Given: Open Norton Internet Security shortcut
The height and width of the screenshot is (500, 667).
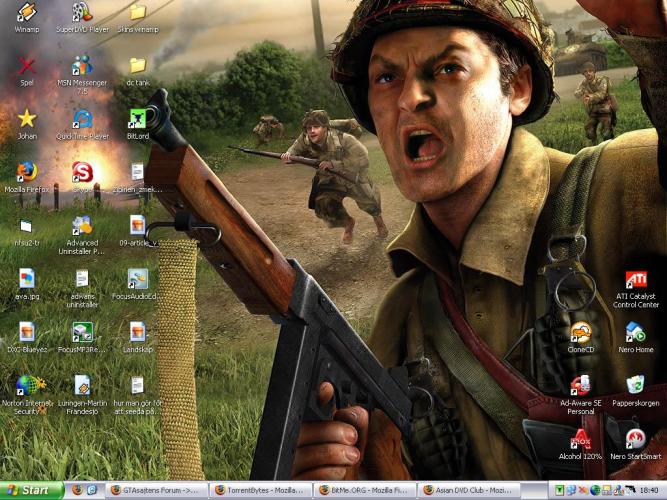Looking at the screenshot, I should pos(27,386).
